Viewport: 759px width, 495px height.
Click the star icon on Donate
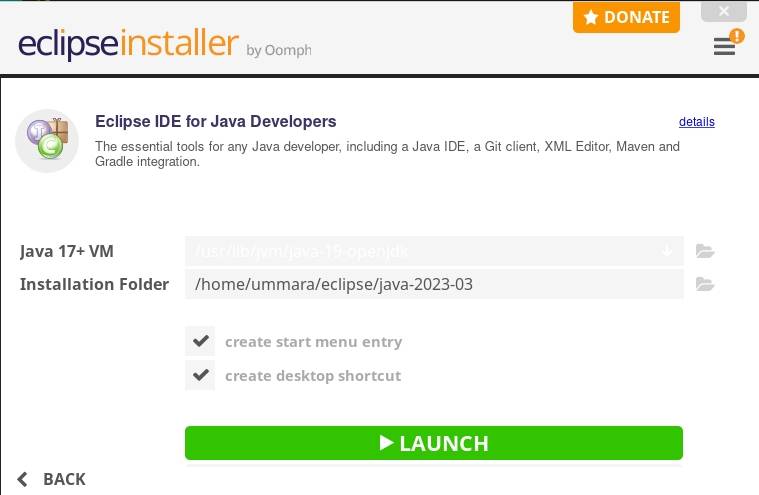[x=591, y=17]
